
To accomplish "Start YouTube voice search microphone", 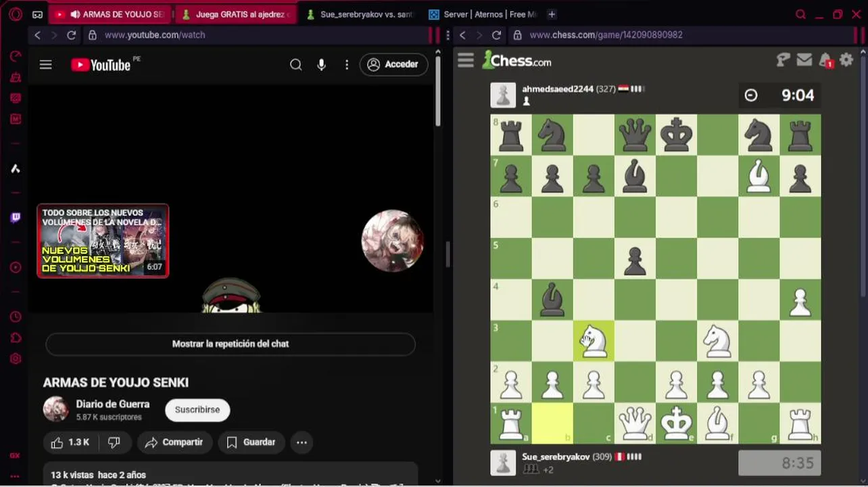I will pos(321,64).
